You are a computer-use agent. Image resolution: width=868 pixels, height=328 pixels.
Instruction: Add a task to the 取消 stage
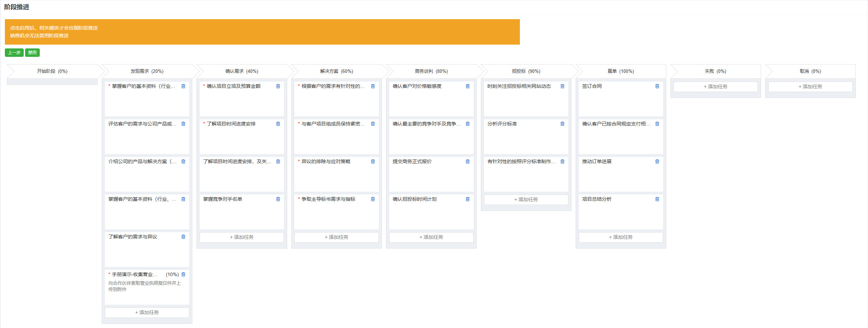tap(811, 86)
